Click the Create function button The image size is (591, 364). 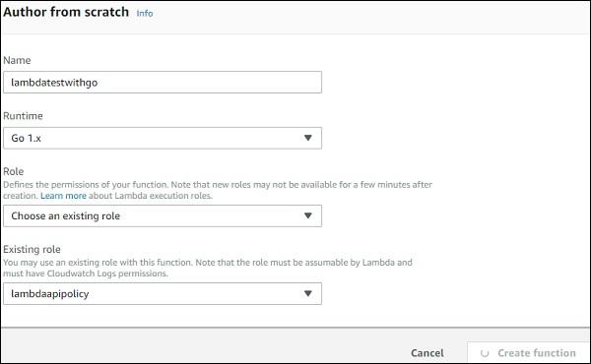pyautogui.click(x=528, y=353)
